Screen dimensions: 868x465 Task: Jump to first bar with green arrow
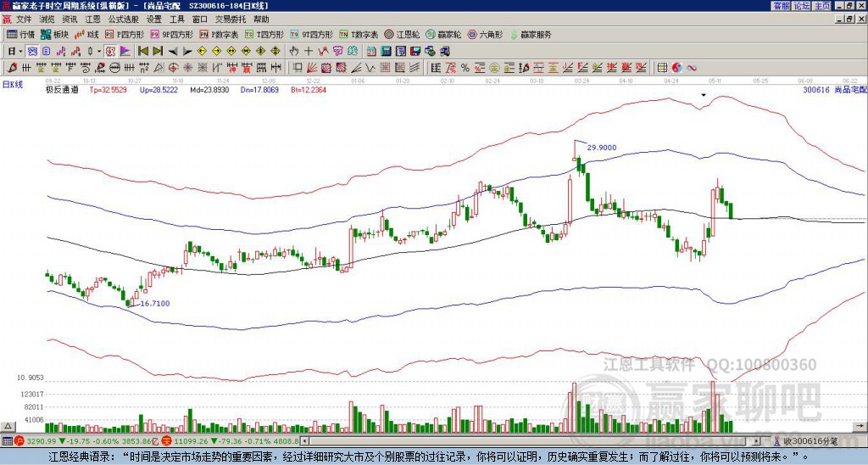(142, 51)
